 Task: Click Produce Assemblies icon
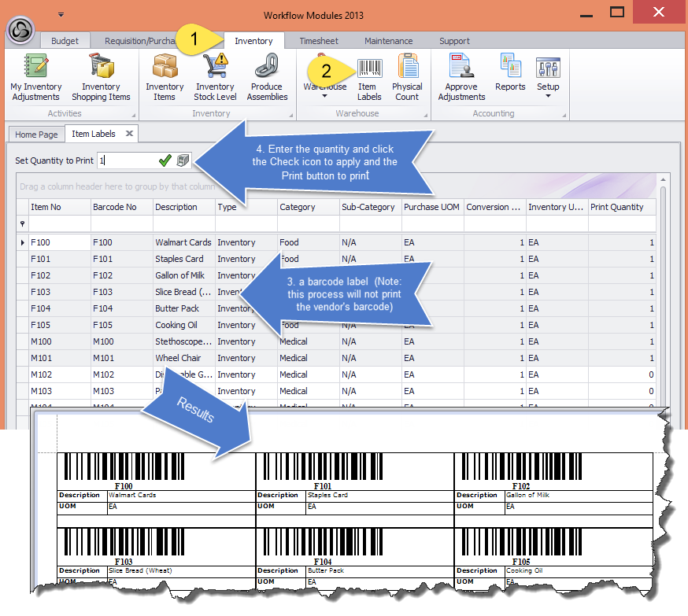tap(267, 77)
